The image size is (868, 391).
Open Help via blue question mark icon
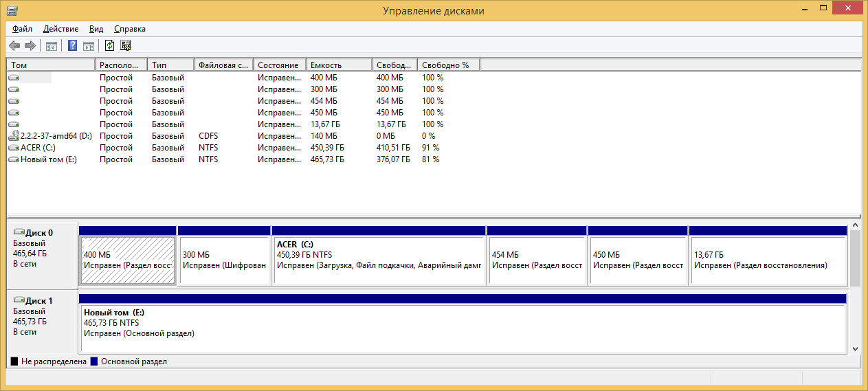(72, 46)
